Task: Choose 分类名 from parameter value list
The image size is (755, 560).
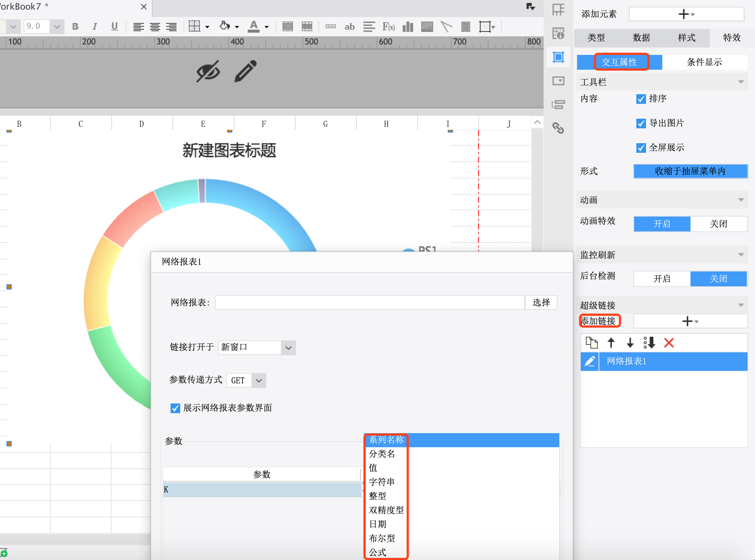Action: [462, 454]
